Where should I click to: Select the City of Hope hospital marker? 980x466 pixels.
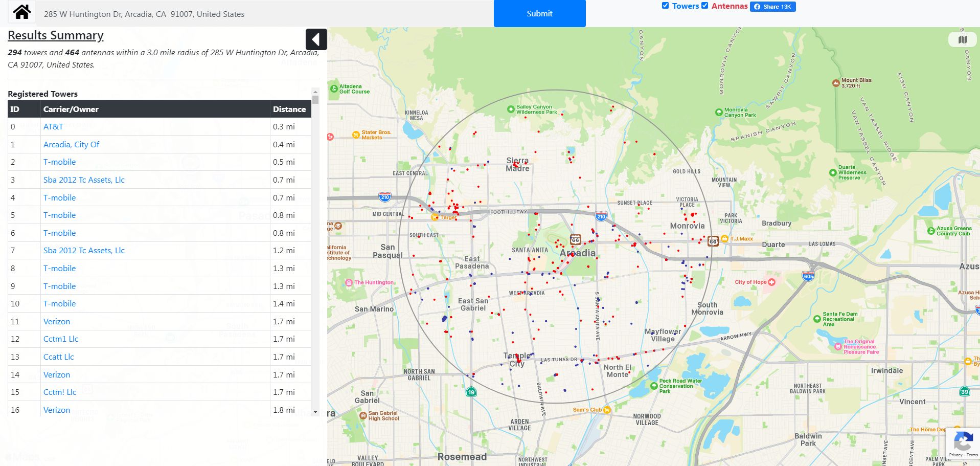coord(771,282)
